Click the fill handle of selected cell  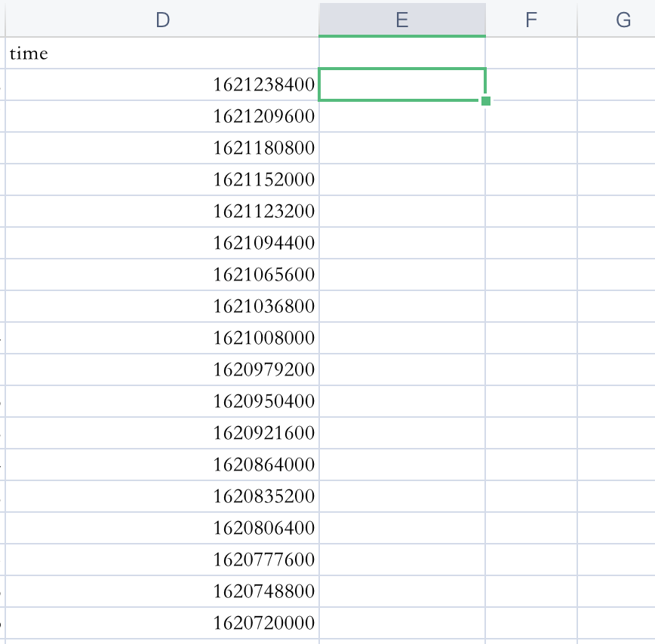click(486, 101)
